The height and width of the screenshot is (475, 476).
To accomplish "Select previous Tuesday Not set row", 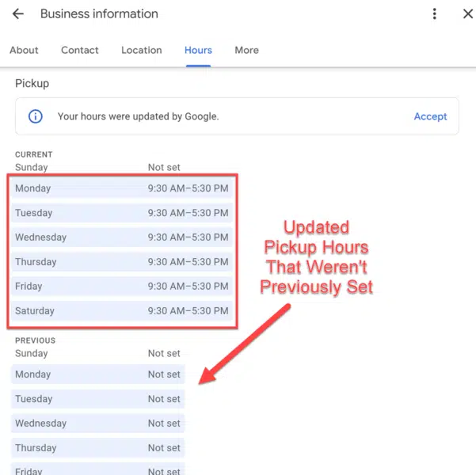I will 98,399.
